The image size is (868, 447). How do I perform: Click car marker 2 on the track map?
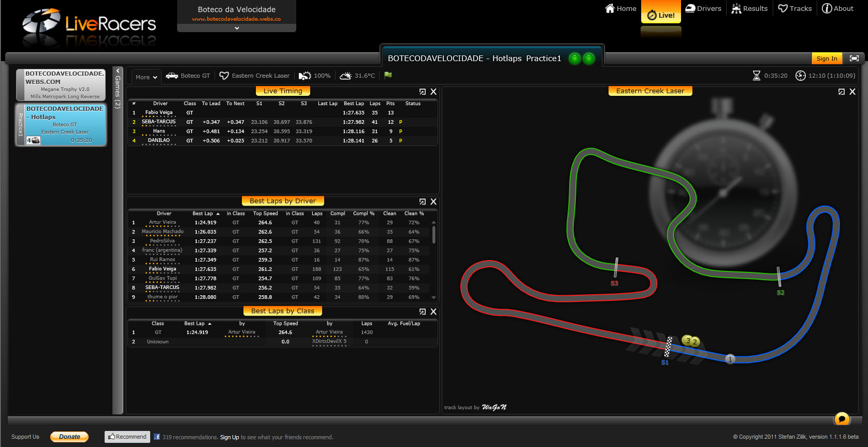click(x=695, y=342)
